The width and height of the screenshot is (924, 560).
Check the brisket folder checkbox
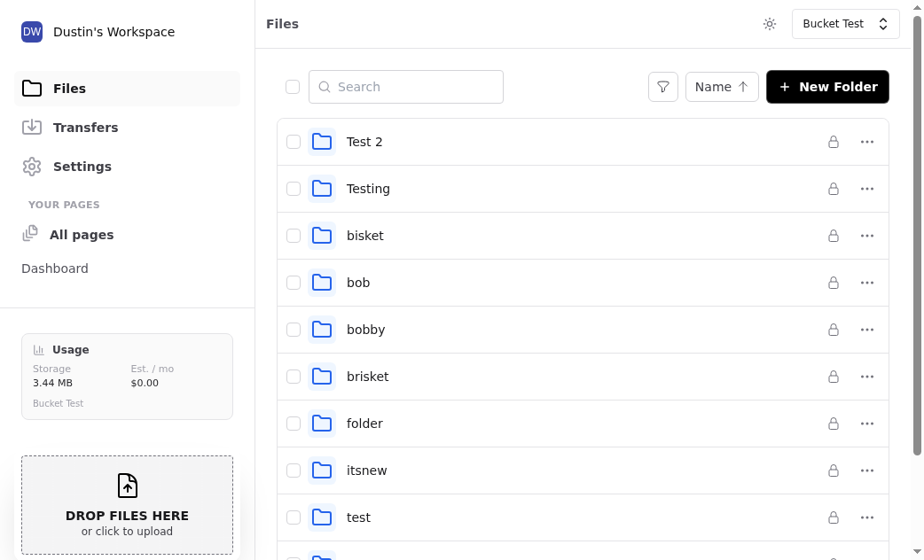point(294,377)
